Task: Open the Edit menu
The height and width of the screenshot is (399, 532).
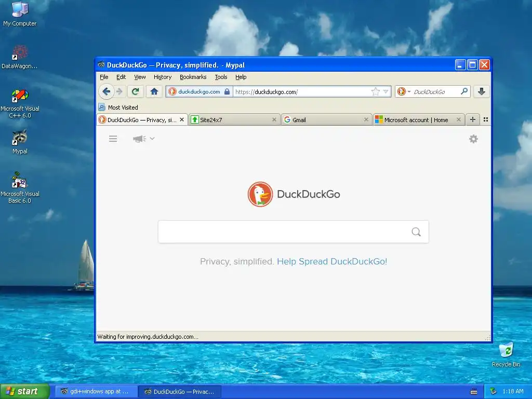Action: [x=121, y=77]
